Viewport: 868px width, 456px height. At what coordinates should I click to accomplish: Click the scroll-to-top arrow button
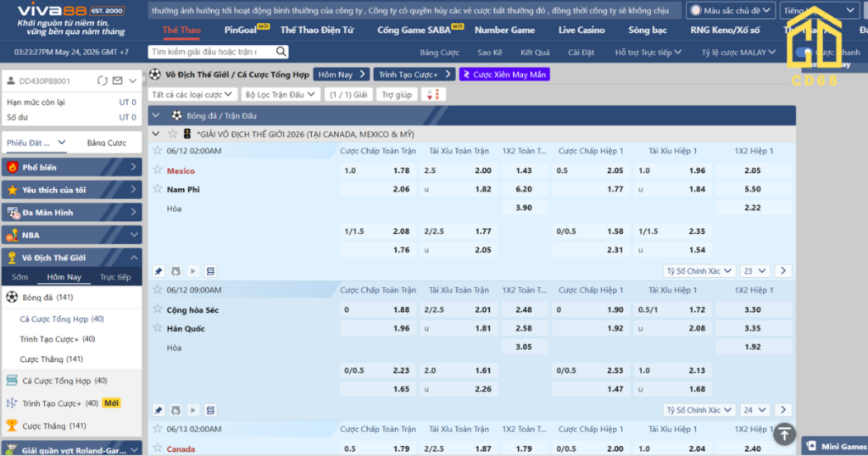click(784, 435)
